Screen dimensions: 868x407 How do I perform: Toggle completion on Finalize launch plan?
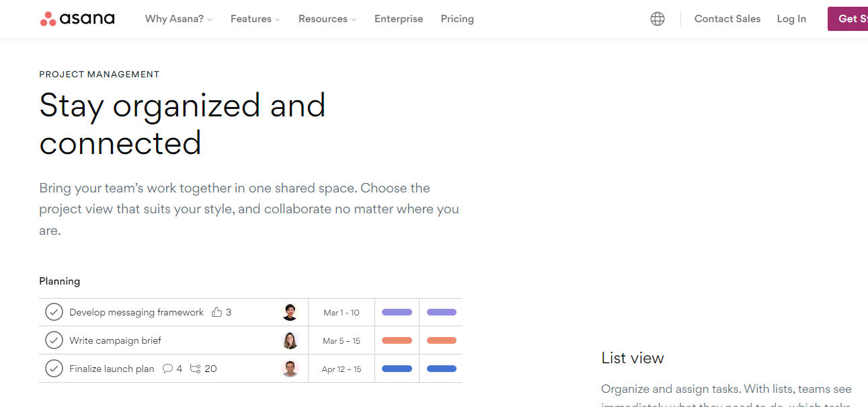coord(54,369)
